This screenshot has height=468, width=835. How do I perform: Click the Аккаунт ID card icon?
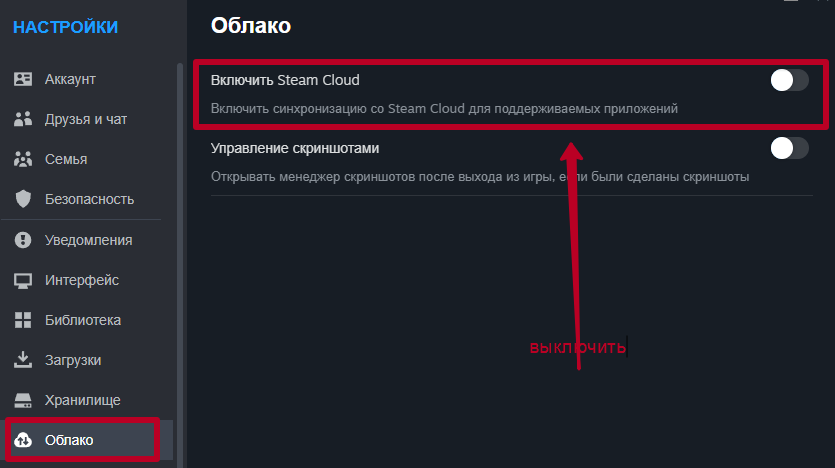pyautogui.click(x=24, y=79)
